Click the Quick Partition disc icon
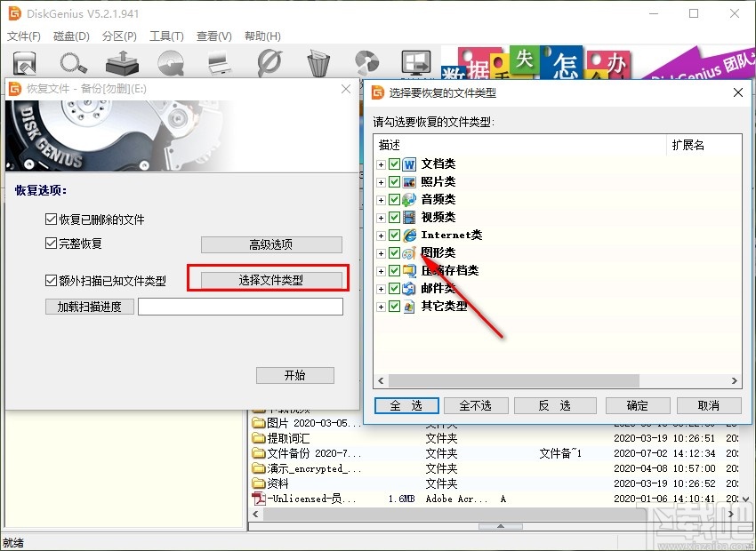This screenshot has width=756, height=551. 171,62
